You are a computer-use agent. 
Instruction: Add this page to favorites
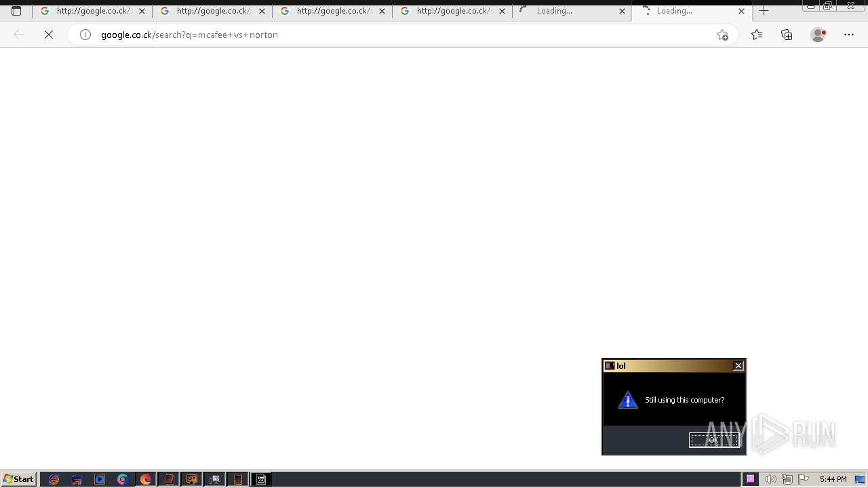tap(722, 35)
